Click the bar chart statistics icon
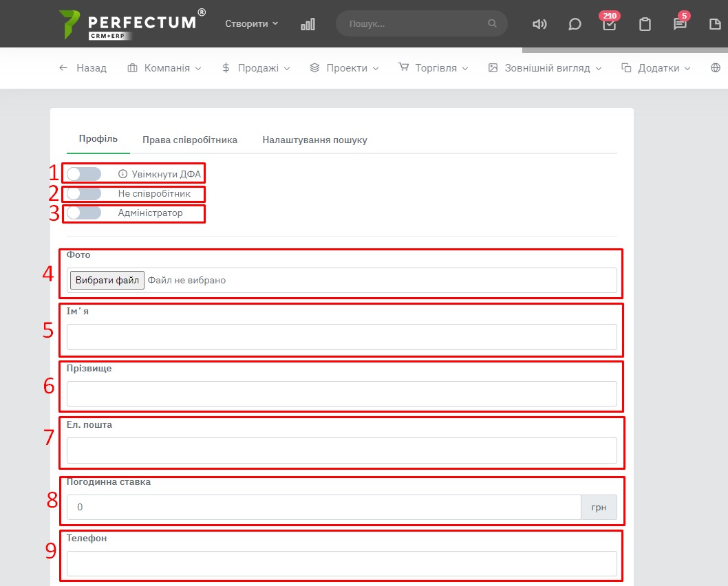 pos(308,24)
